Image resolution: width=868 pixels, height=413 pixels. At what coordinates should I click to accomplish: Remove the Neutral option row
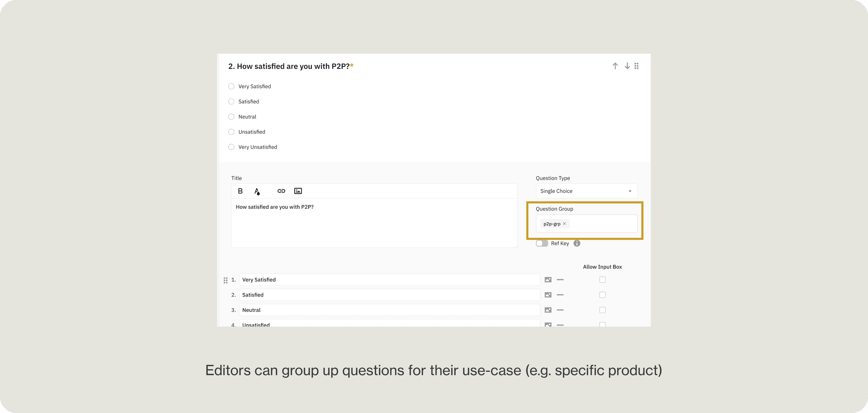[560, 310]
